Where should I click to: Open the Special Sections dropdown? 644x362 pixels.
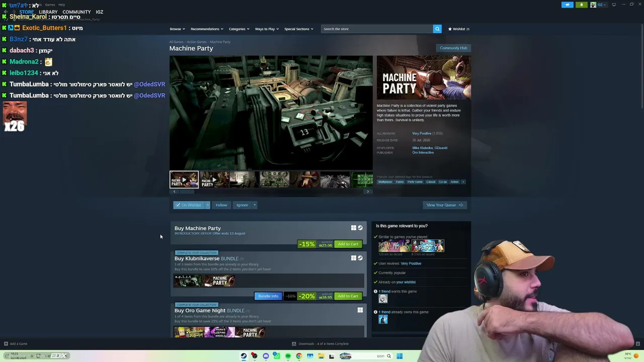(299, 29)
